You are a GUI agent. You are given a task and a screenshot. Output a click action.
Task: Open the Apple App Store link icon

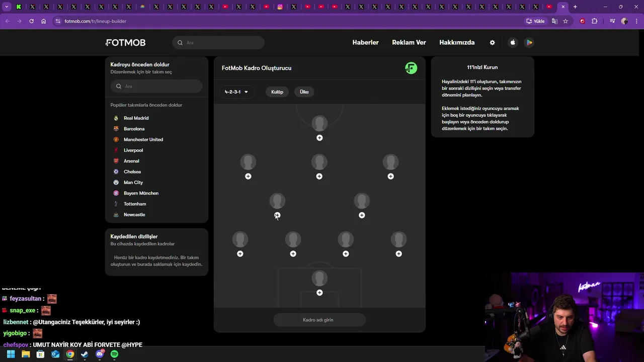coord(513,43)
